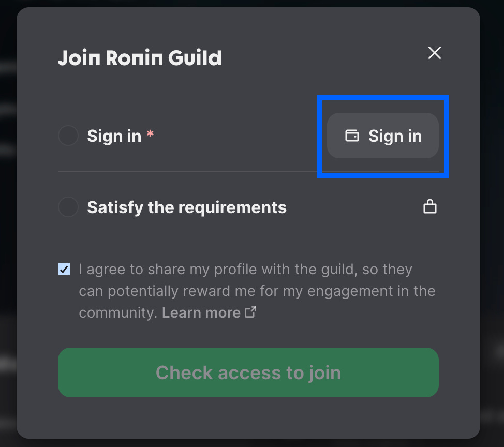The width and height of the screenshot is (504, 447).
Task: Select the Sign in step circle indicator
Action: [x=68, y=136]
